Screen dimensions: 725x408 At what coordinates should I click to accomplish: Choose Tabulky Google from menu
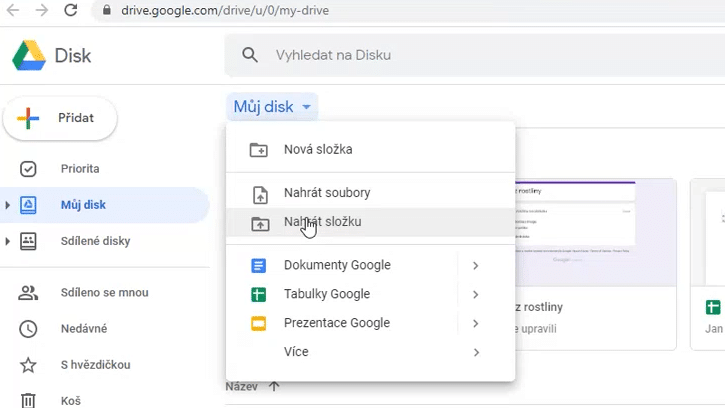pos(370,294)
